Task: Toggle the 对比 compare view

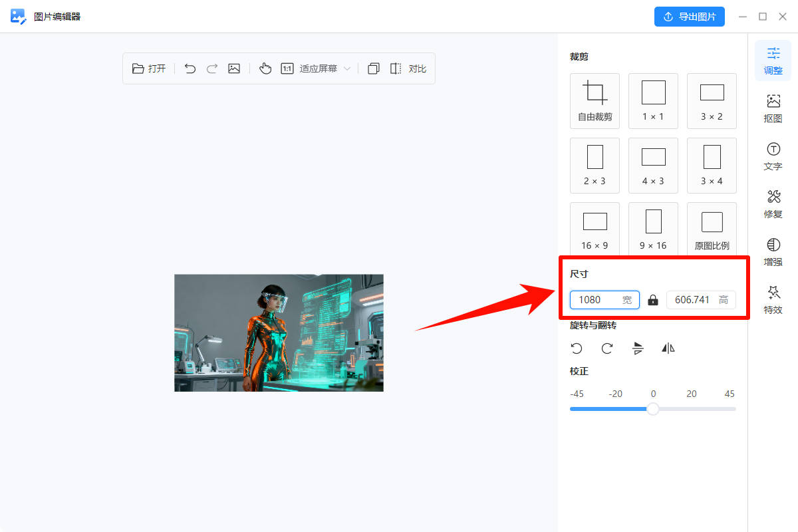Action: [408, 68]
